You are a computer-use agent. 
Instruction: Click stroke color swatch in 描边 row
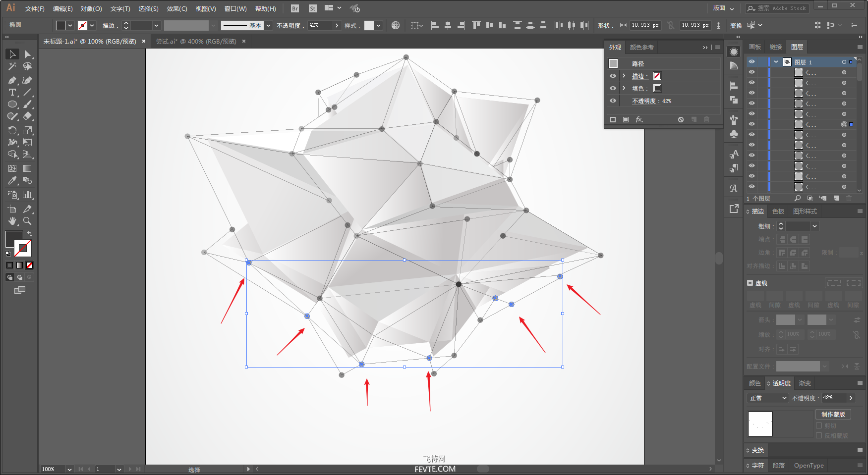click(657, 76)
